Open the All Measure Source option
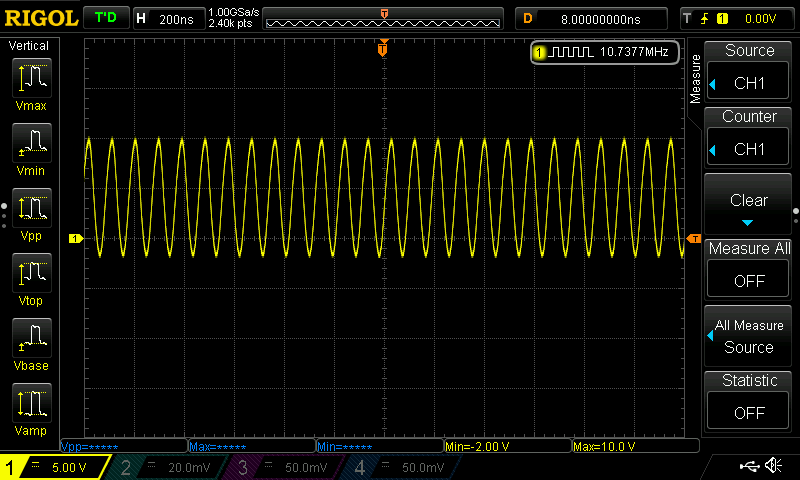 pos(749,336)
